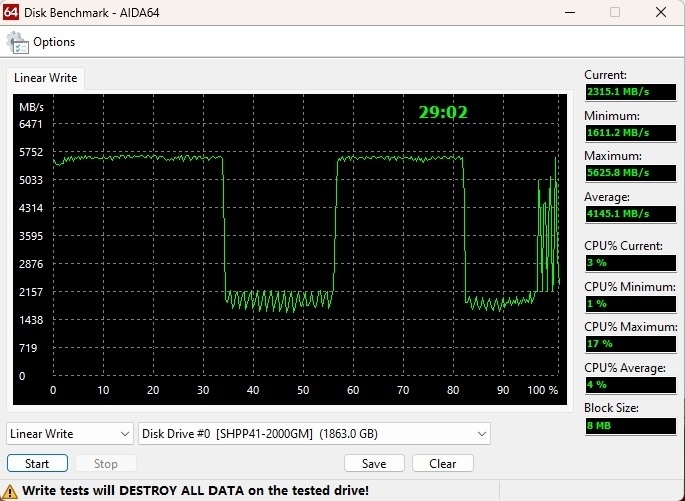Click the CPU% Average value 4 %
685x501 pixels.
[630, 385]
